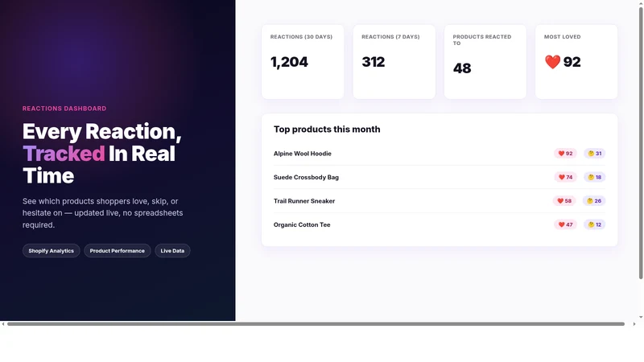Click the Most Loved label

tap(562, 37)
